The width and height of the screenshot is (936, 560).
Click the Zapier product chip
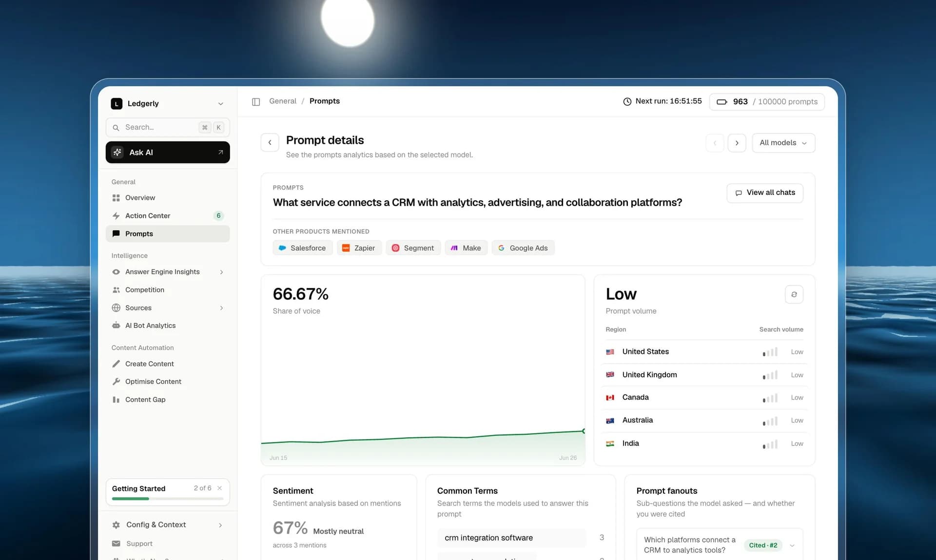[x=359, y=248]
